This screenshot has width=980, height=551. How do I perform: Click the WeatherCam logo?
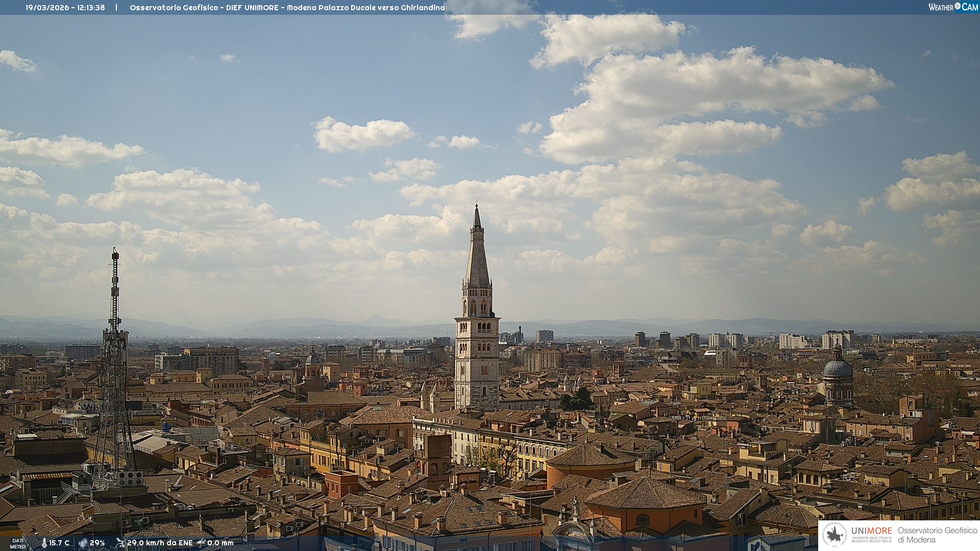[x=952, y=7]
